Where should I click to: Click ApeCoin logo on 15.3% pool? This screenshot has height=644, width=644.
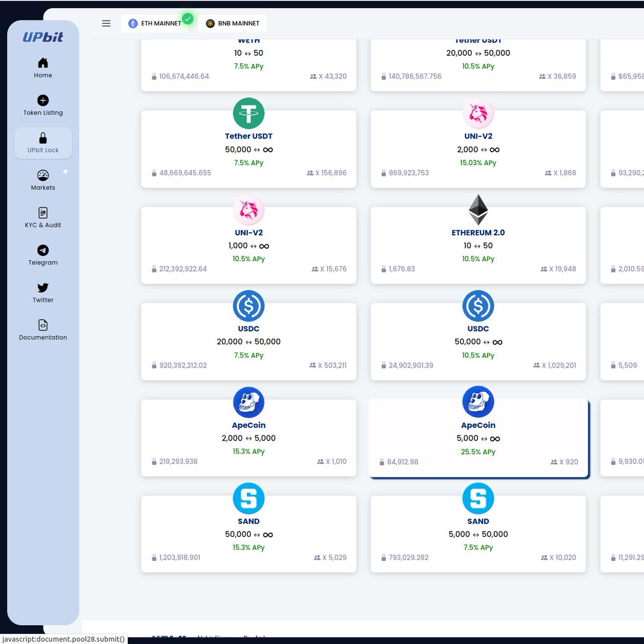[x=248, y=402]
